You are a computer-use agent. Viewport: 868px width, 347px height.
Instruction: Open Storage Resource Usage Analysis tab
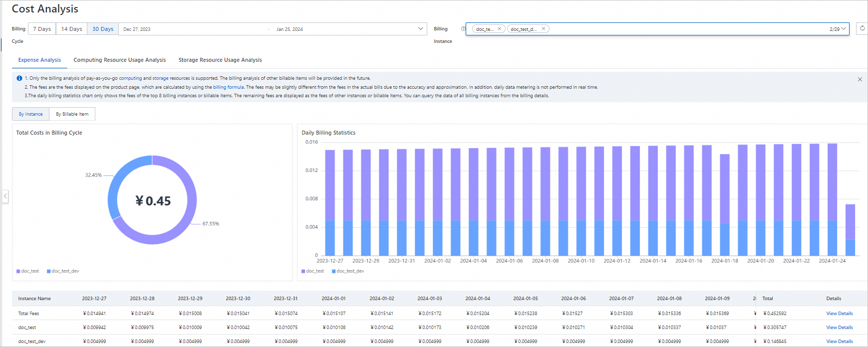(x=220, y=60)
